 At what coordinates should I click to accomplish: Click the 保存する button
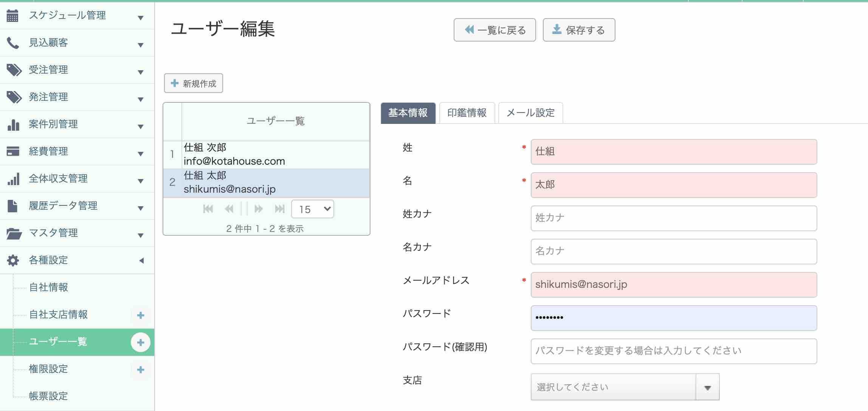(x=579, y=30)
